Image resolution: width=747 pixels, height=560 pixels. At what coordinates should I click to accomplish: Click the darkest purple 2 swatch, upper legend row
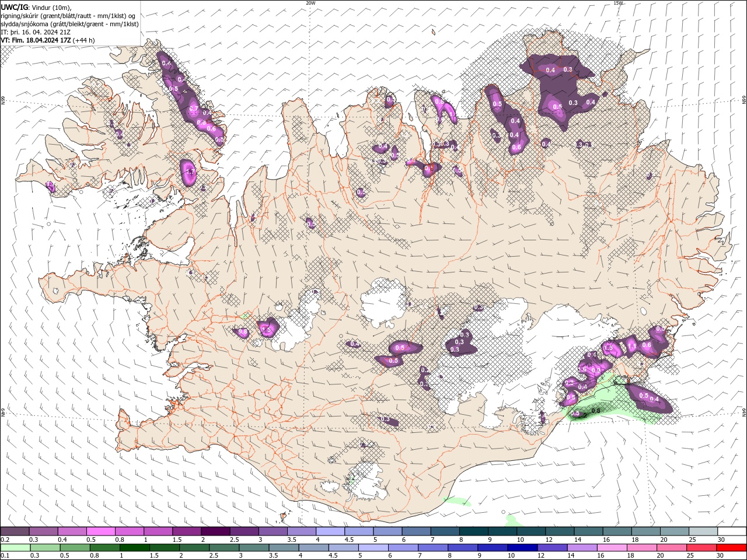[215, 531]
